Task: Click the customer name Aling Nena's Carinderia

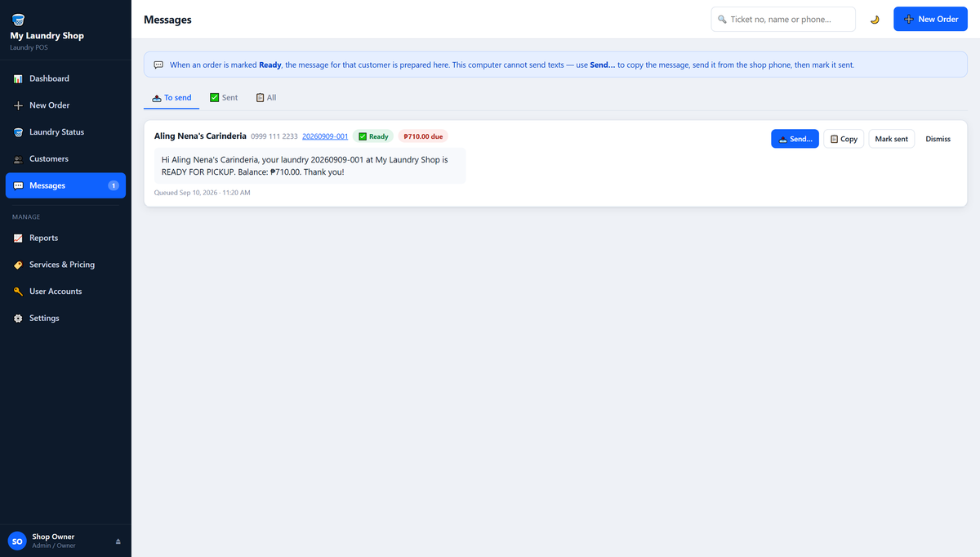Action: tap(200, 136)
